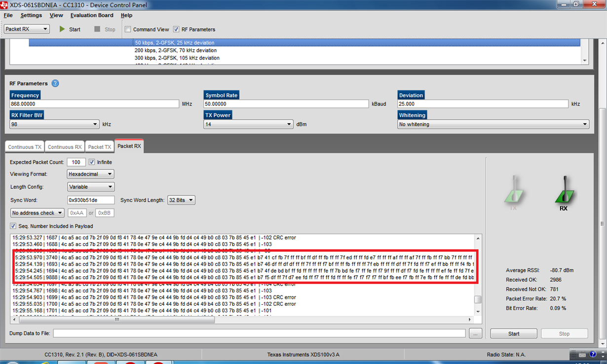Open the RX Filter BW dropdown
Screen dimensions: 607x364
[x=54, y=124]
